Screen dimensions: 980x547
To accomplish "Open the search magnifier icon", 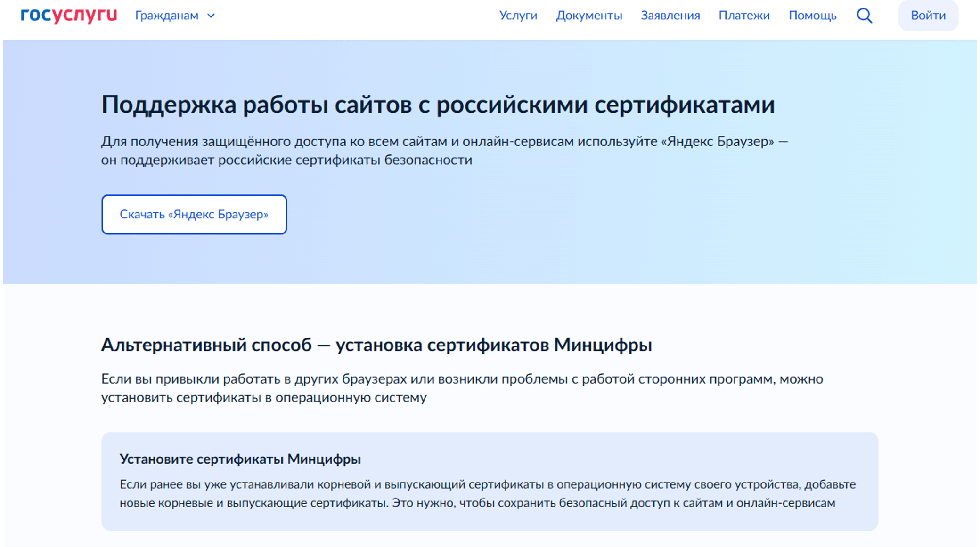I will [864, 16].
